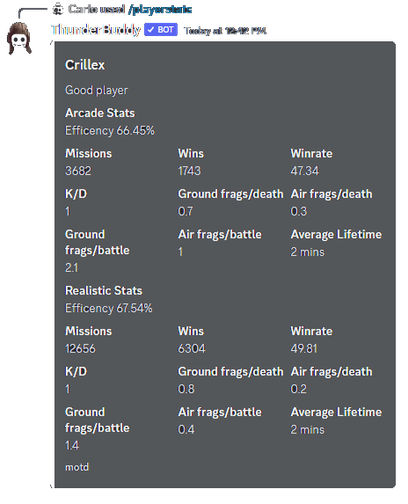This screenshot has width=408, height=504.
Task: Select the Crillex embed title
Action: pyautogui.click(x=85, y=65)
